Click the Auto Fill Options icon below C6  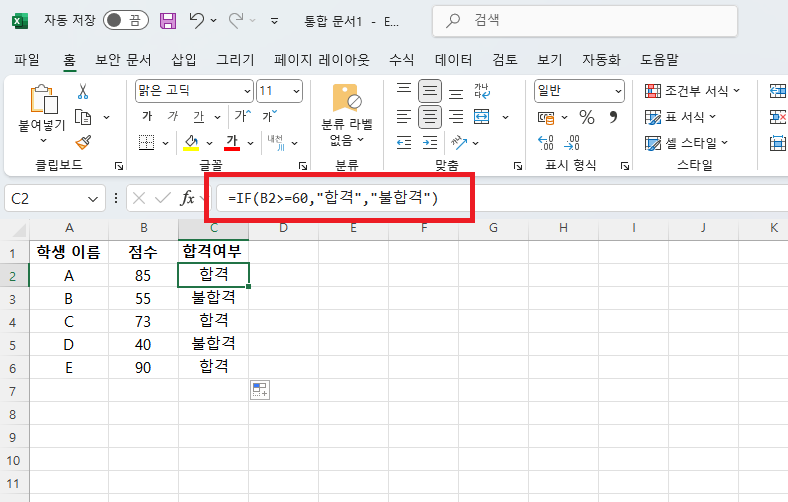pyautogui.click(x=260, y=390)
